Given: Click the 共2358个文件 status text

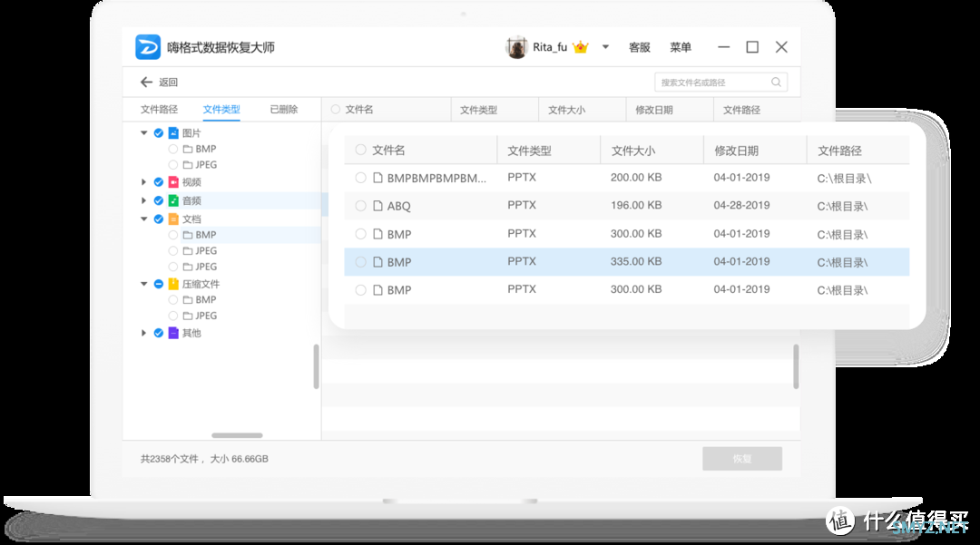Looking at the screenshot, I should tap(170, 459).
